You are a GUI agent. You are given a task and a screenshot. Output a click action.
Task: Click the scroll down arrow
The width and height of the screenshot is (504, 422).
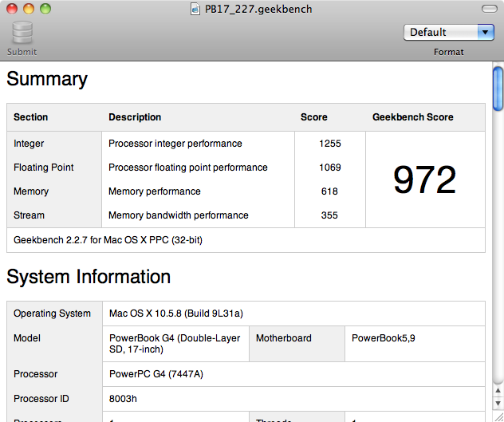pos(498,403)
